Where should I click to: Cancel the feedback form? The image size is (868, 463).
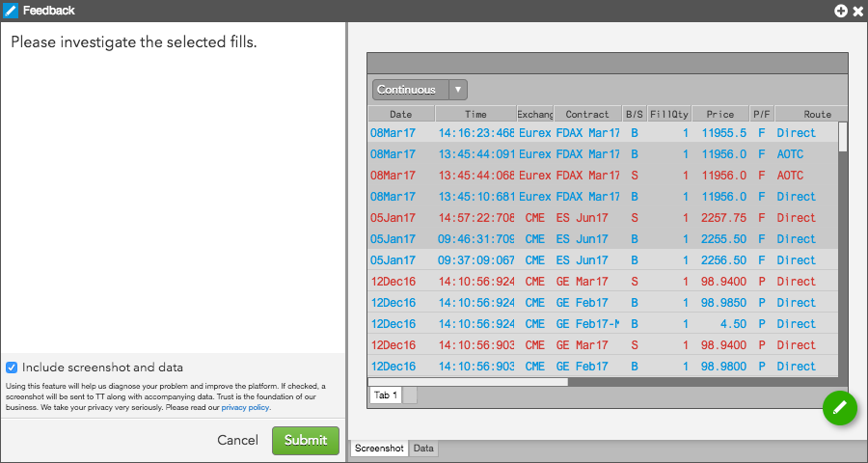point(237,440)
